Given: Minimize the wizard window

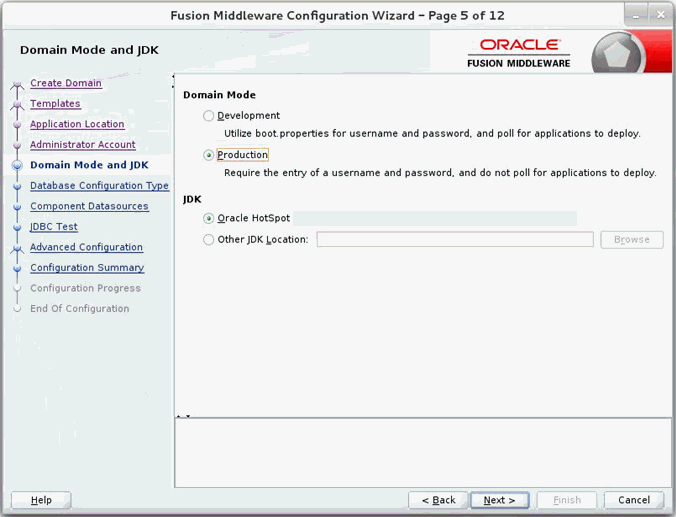Looking at the screenshot, I should [635, 15].
